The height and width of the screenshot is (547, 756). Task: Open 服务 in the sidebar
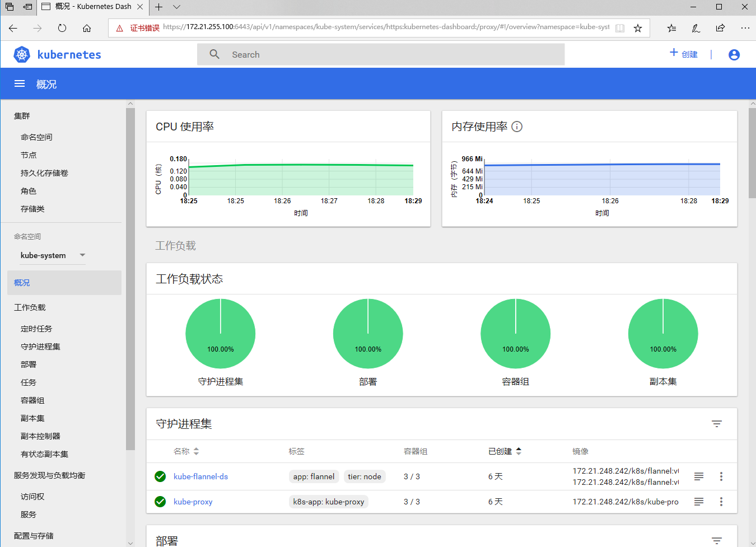click(x=29, y=515)
